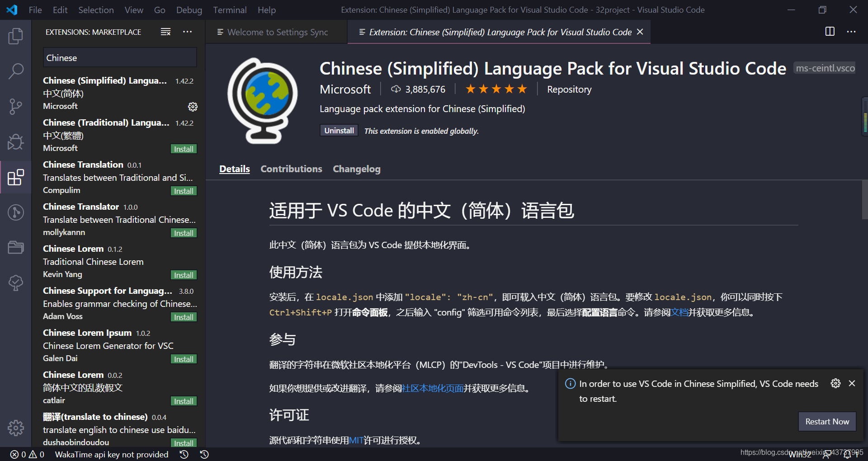Viewport: 868px width, 461px height.
Task: Click the Extensions icon in activity bar
Action: pos(15,177)
